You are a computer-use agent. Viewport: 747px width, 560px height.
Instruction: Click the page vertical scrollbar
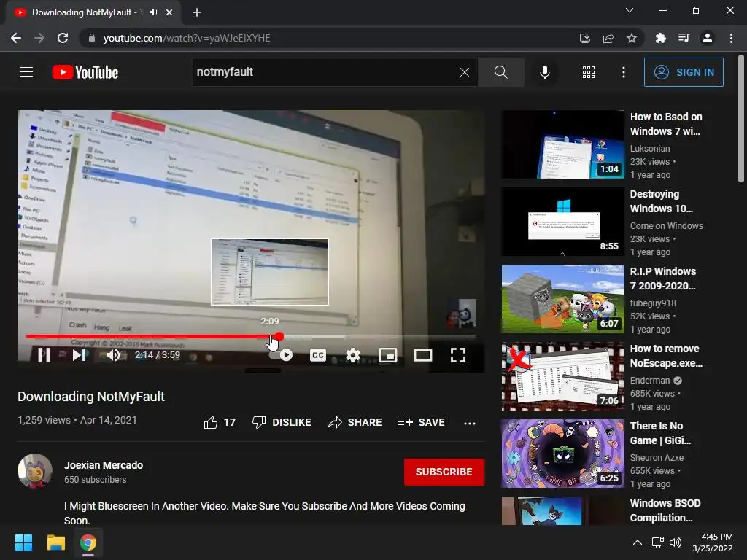(741, 119)
